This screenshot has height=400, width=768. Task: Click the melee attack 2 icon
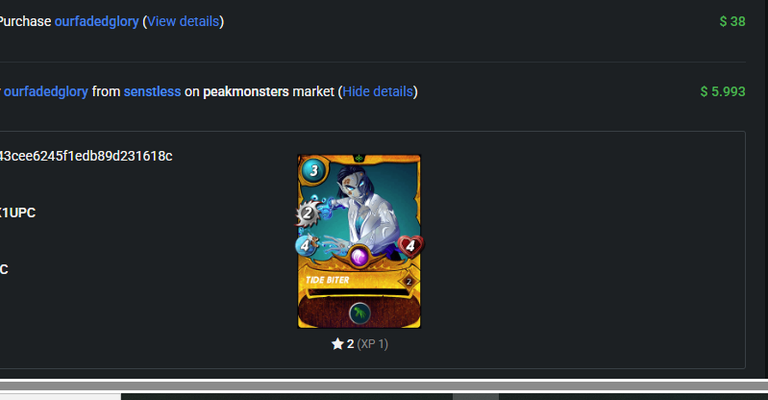click(307, 213)
